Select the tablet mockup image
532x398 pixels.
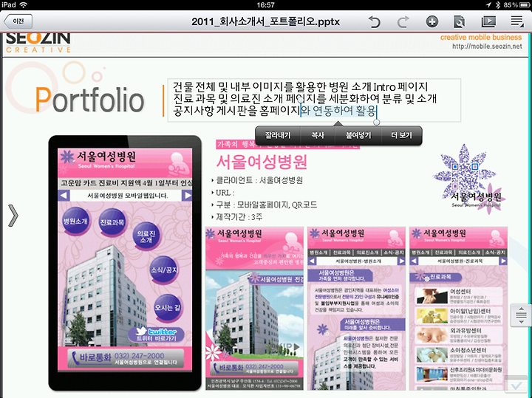125,263
